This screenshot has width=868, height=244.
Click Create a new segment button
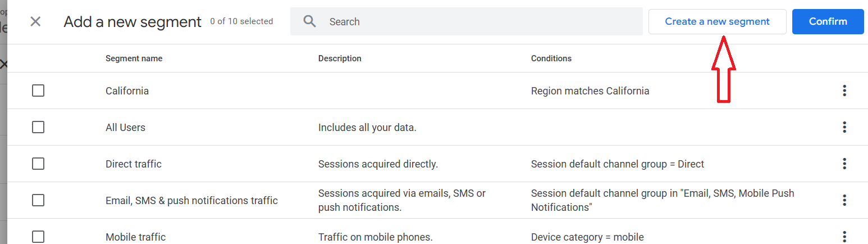click(x=717, y=21)
